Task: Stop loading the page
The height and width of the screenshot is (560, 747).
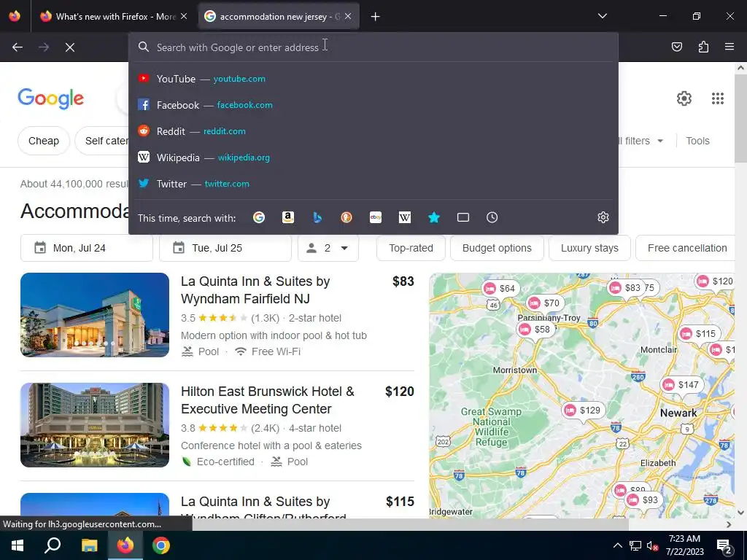Action: tap(69, 47)
